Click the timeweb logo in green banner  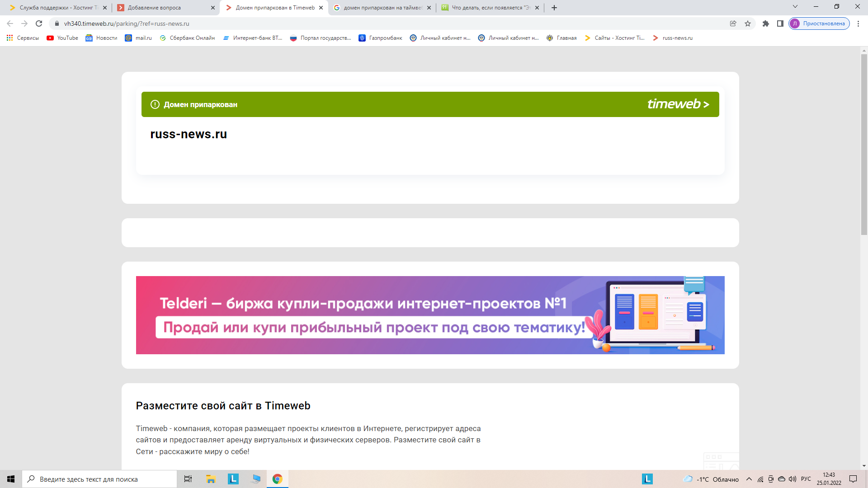678,104
